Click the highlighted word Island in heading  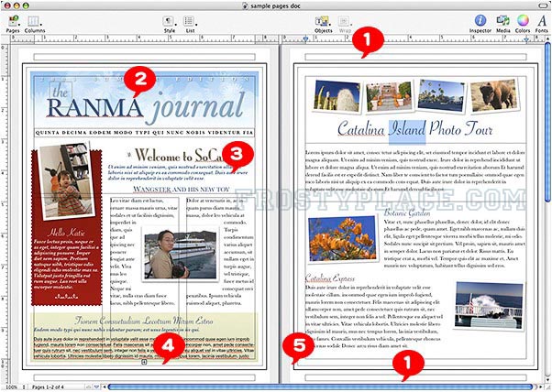407,130
